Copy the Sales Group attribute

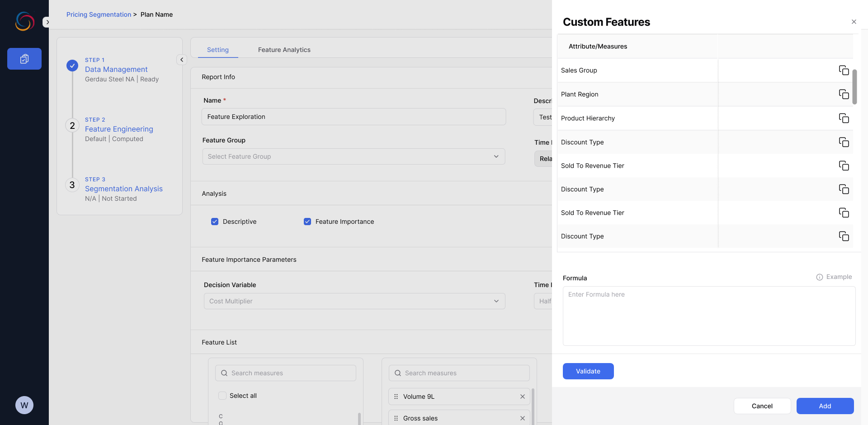844,70
